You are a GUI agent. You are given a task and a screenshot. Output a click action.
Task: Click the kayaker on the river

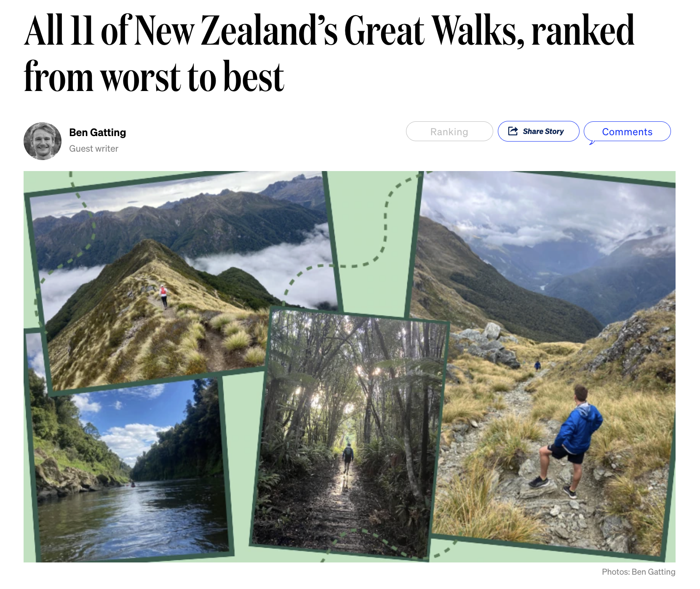(x=133, y=484)
